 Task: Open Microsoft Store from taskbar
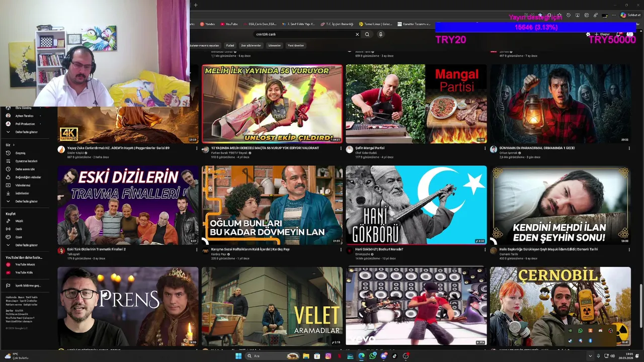pyautogui.click(x=317, y=356)
